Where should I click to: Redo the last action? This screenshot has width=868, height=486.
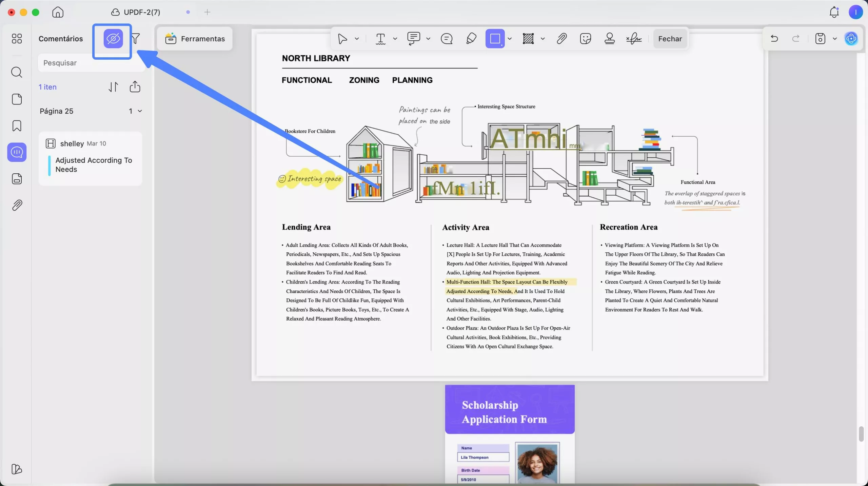pos(796,38)
